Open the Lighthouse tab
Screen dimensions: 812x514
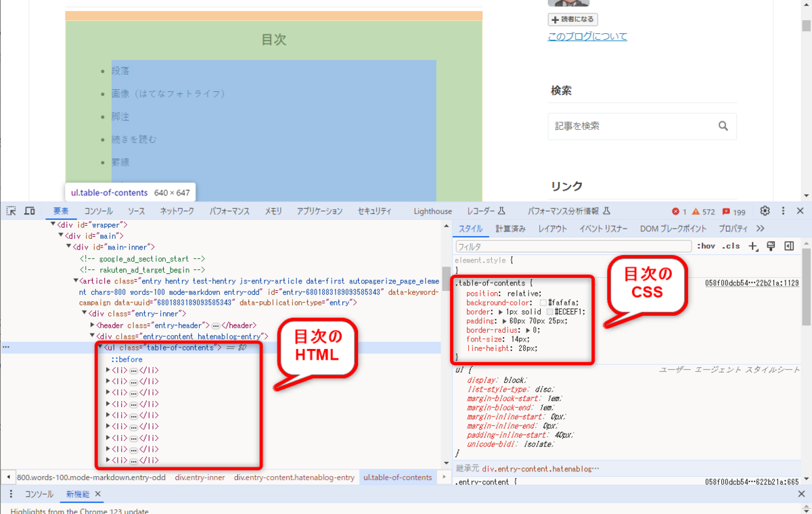click(433, 211)
